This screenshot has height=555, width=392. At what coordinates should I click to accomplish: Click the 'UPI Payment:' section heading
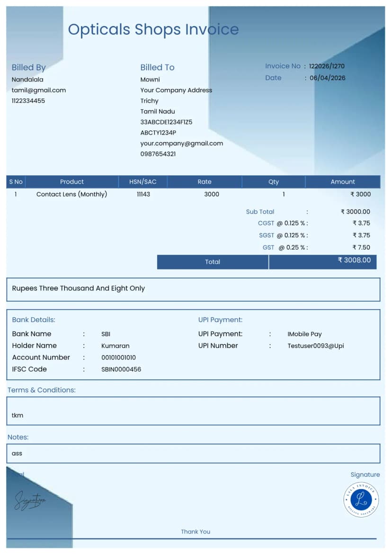pos(221,320)
